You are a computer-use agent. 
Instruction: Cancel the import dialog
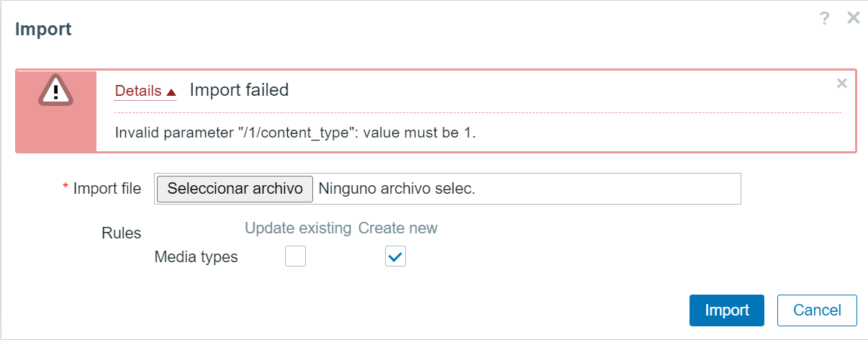point(817,310)
